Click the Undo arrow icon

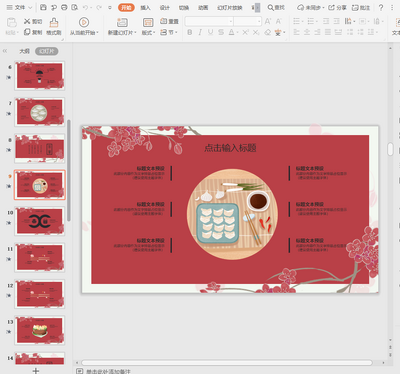pyautogui.click(x=85, y=7)
